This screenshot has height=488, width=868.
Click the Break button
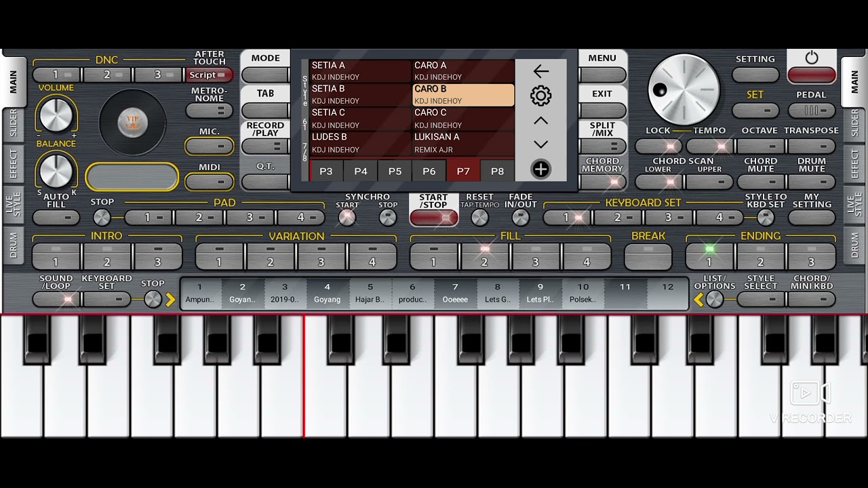tap(648, 257)
